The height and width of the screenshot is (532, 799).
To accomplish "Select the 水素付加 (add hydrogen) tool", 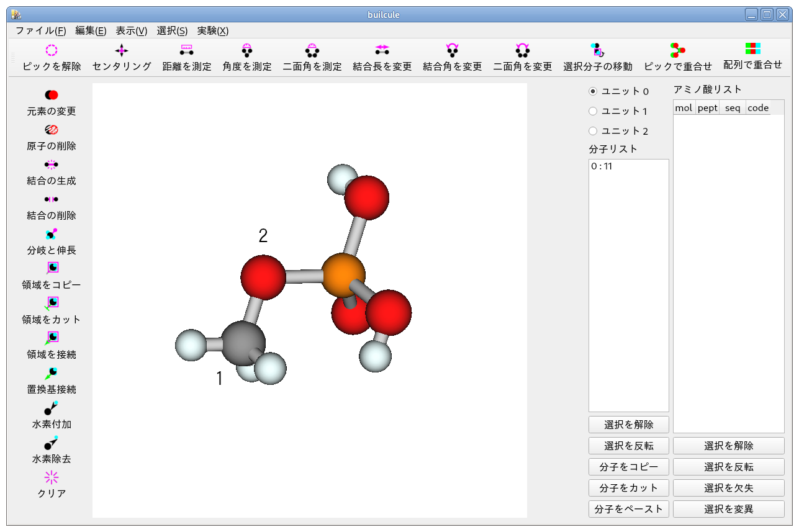I will [x=50, y=415].
